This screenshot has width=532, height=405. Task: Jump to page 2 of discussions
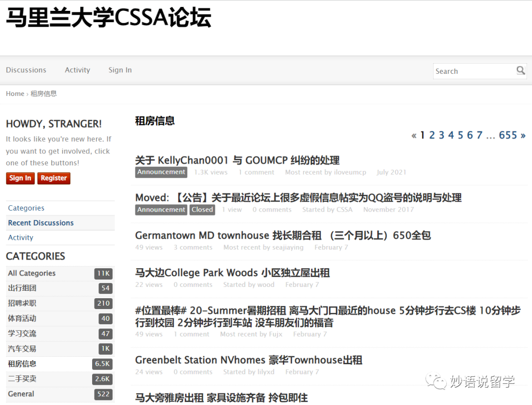pyautogui.click(x=432, y=135)
